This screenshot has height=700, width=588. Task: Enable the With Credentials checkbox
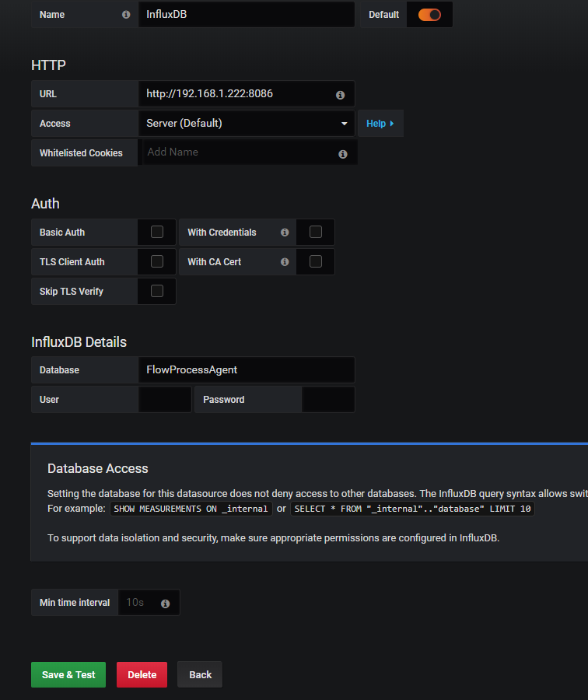tap(316, 232)
